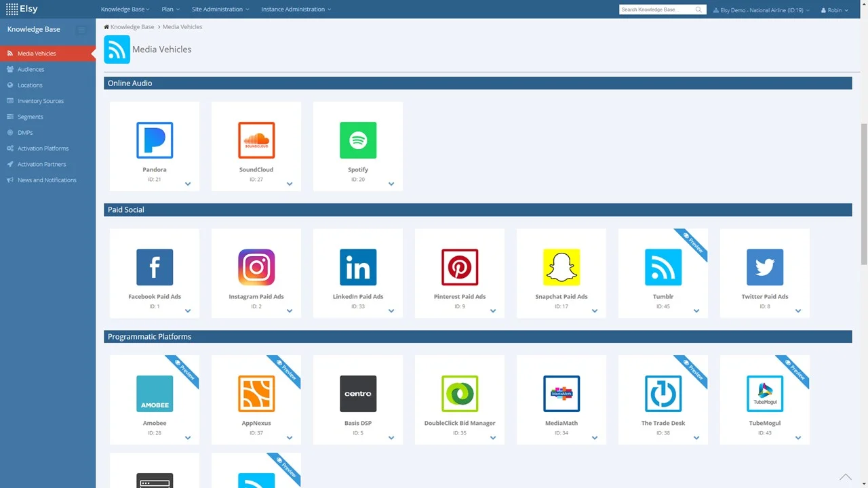The image size is (868, 488).
Task: Open the Basis DSP centro logo
Action: [x=358, y=394]
